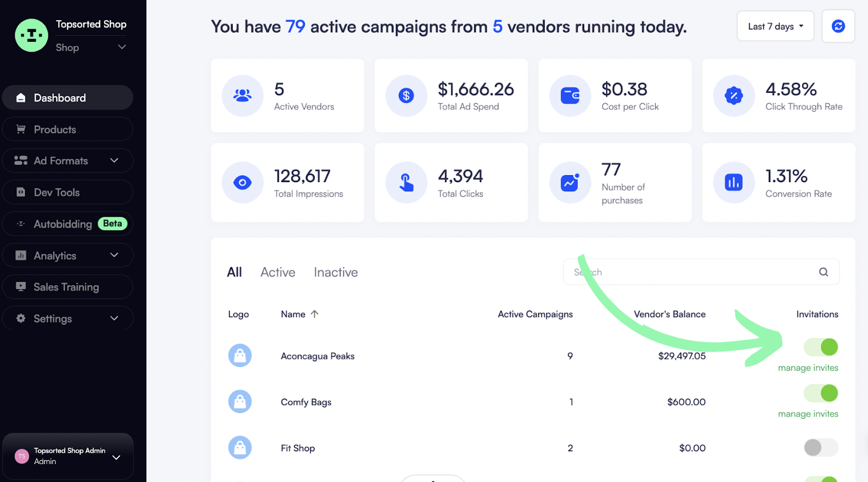The width and height of the screenshot is (868, 482).
Task: Click the Conversion Rate bar chart icon
Action: [734, 183]
